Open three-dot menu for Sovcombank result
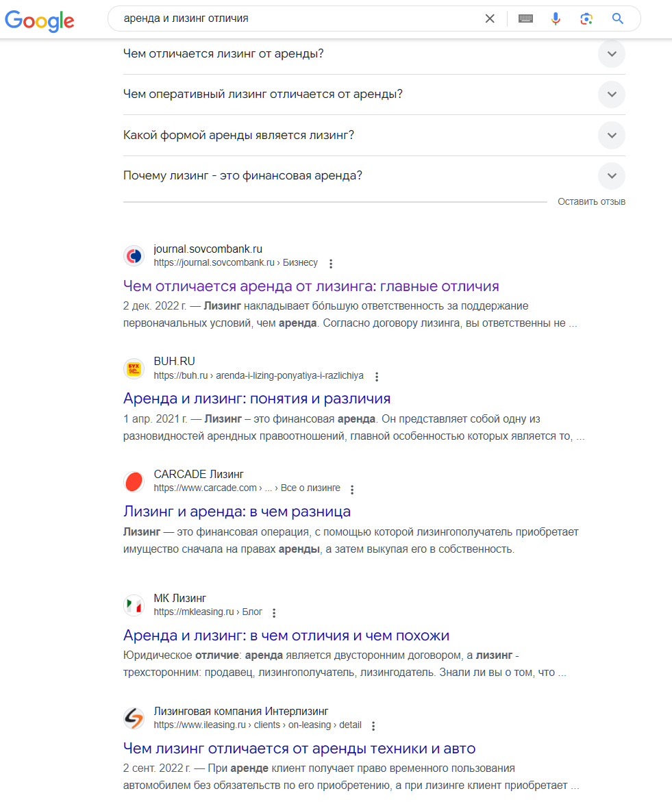The height and width of the screenshot is (802, 672). click(332, 264)
